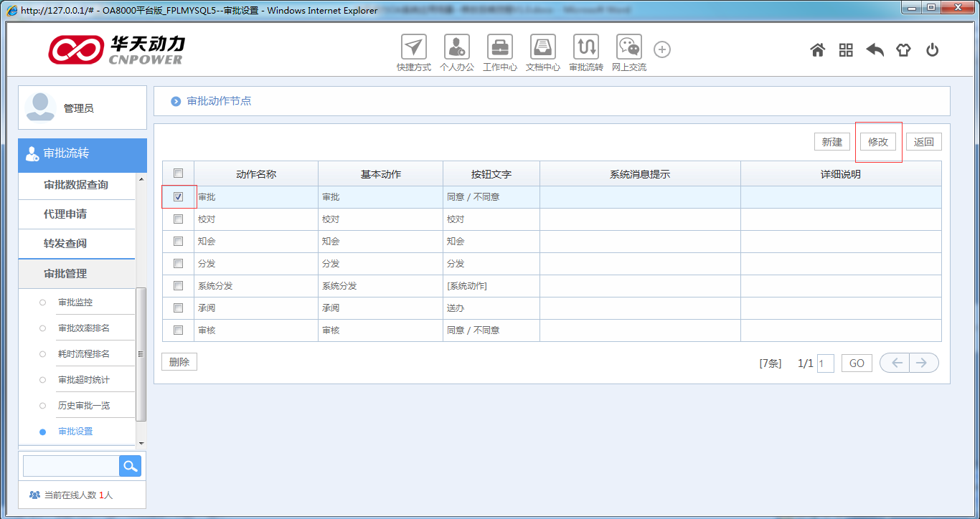Uncheck the 审批 row checkbox
The image size is (980, 519).
pyautogui.click(x=179, y=196)
